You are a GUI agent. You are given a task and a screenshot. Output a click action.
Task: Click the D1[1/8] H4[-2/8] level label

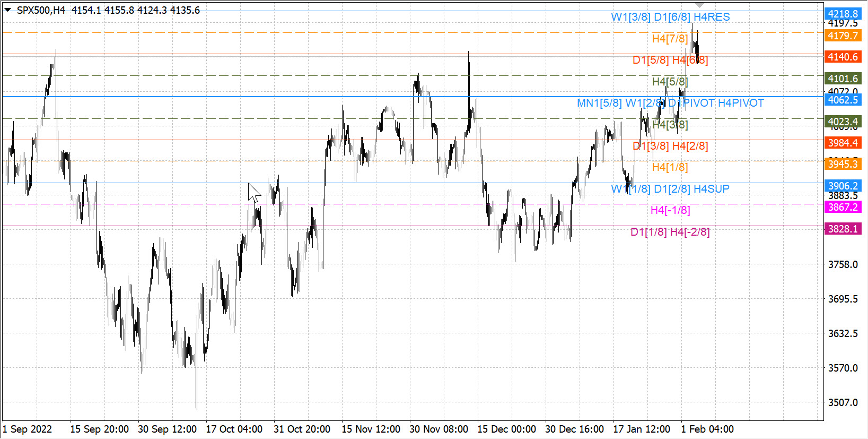tap(670, 232)
